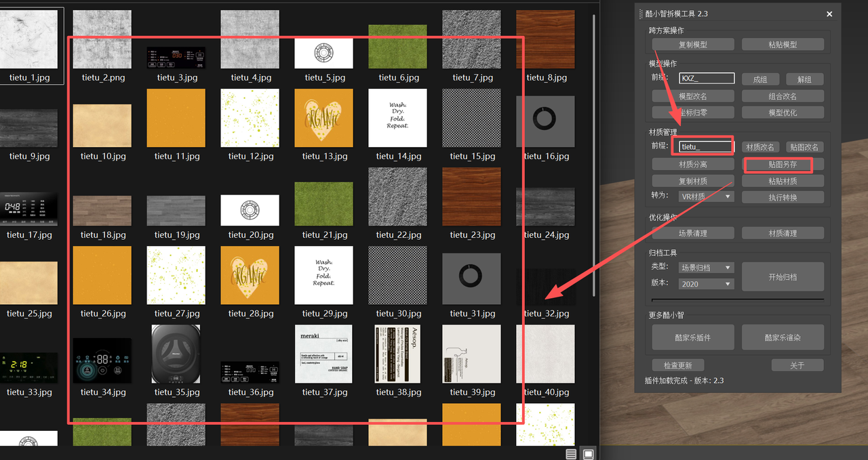Click the 材质分离 button
Screen dimensions: 868x460
pos(693,164)
